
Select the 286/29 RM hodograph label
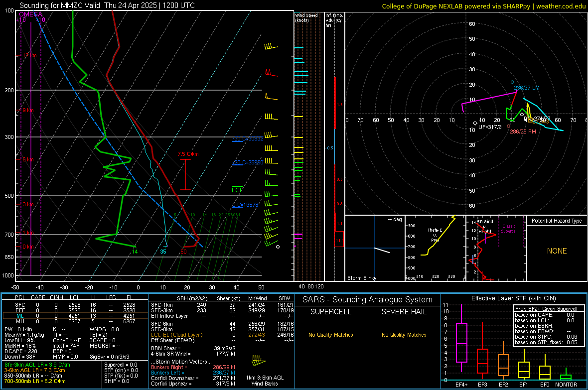point(523,131)
